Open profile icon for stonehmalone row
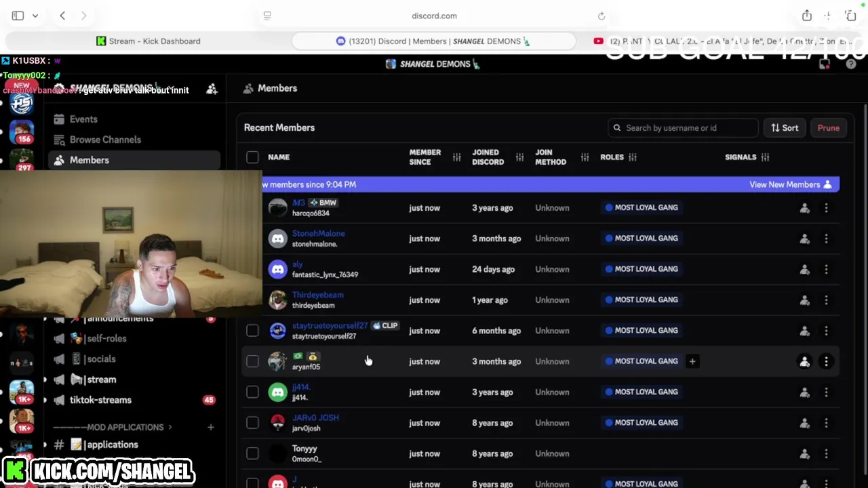Image resolution: width=868 pixels, height=488 pixels. tap(804, 239)
